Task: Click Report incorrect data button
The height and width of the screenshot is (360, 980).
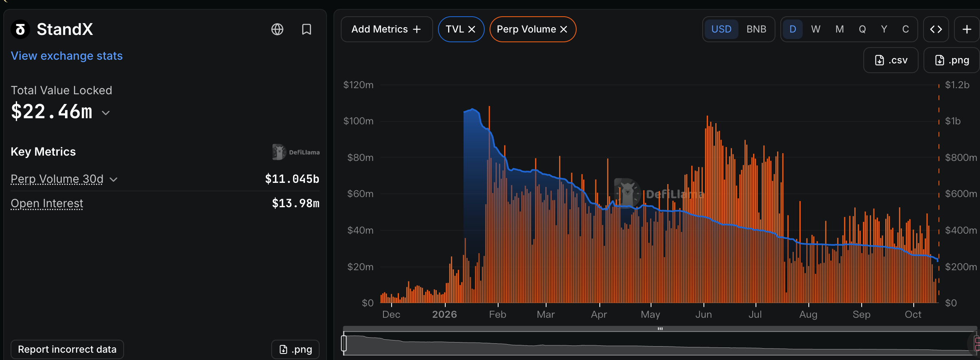Action: click(67, 349)
